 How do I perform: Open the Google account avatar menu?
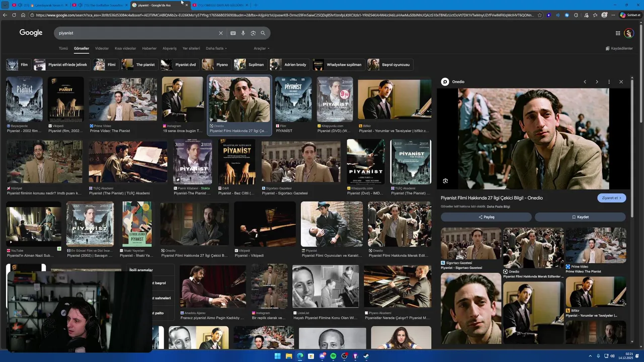pos(629,33)
